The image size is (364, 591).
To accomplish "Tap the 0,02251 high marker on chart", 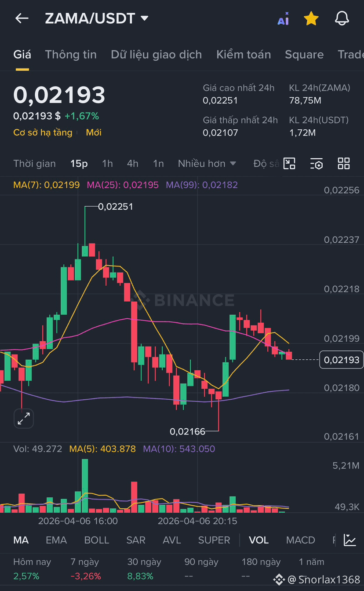I will (x=115, y=206).
